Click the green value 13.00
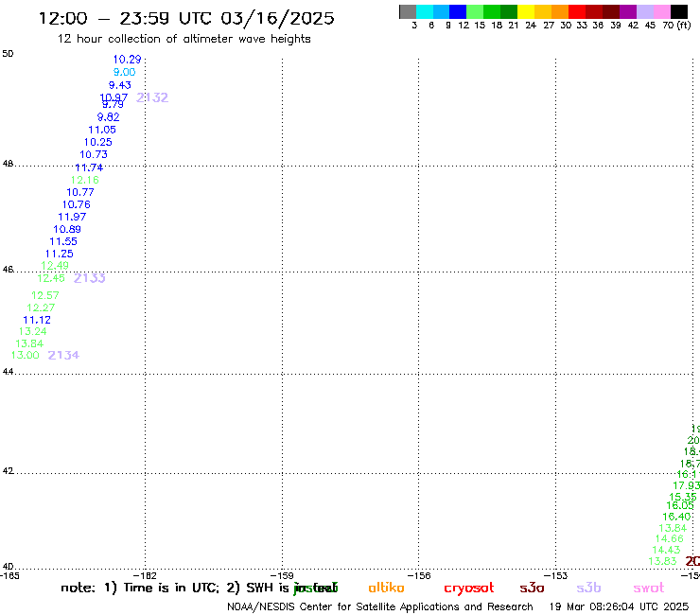 pos(26,355)
